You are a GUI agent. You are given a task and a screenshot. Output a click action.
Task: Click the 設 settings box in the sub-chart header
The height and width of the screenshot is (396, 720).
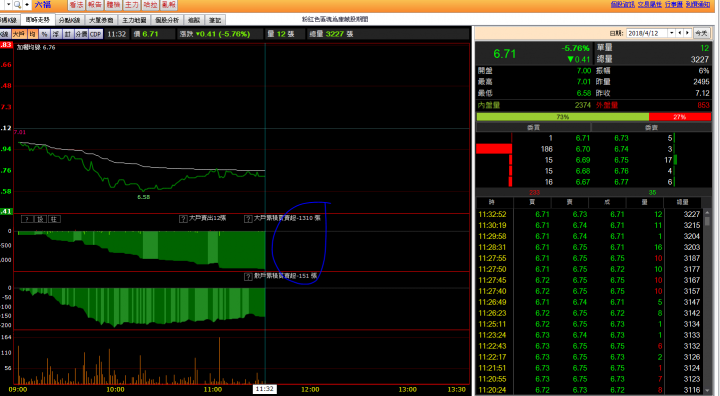[40, 219]
